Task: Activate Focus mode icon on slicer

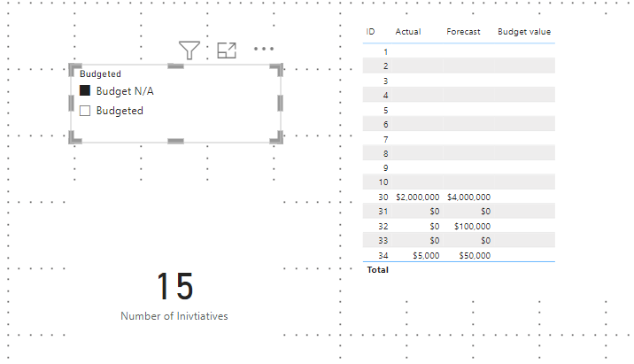Action: (x=227, y=50)
